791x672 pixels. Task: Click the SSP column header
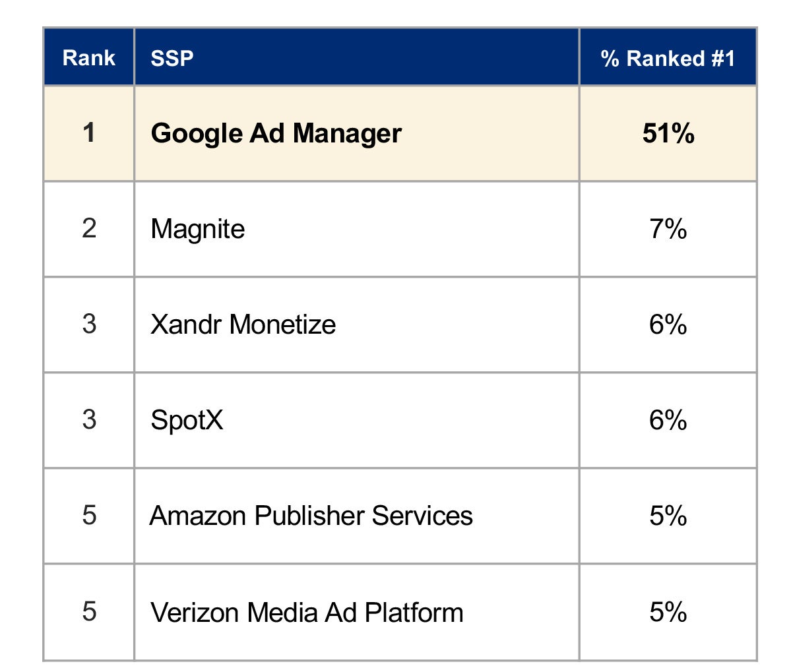(172, 58)
